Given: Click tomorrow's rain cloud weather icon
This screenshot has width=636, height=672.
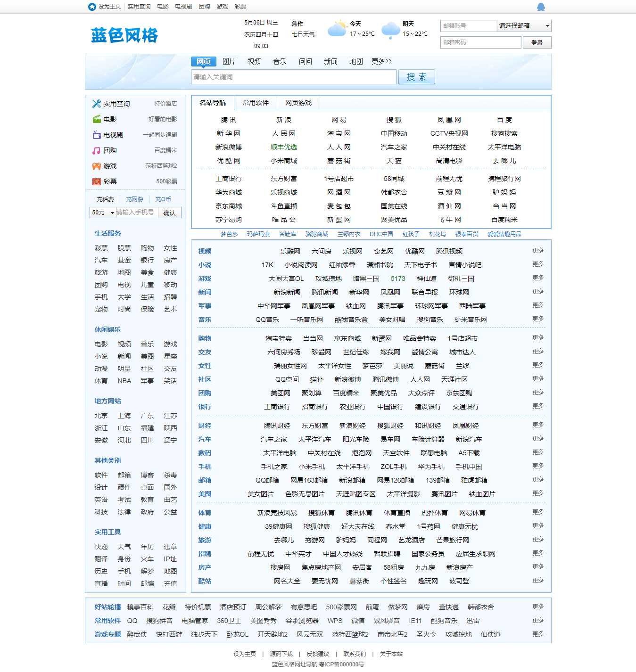Looking at the screenshot, I should tap(390, 28).
